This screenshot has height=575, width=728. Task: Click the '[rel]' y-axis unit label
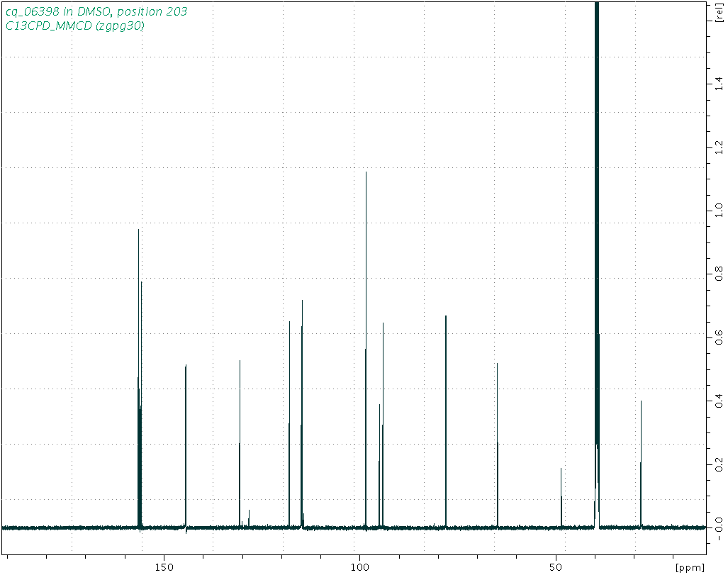coord(719,13)
